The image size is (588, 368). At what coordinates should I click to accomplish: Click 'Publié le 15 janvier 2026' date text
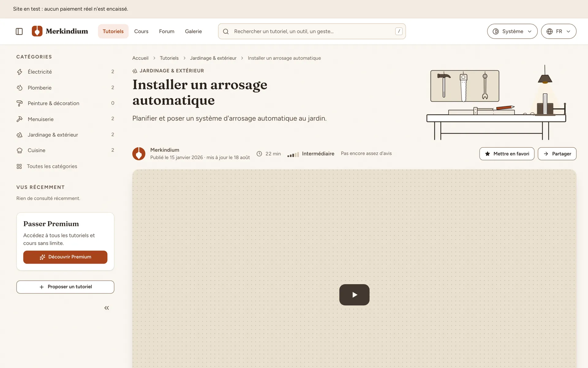coord(176,158)
